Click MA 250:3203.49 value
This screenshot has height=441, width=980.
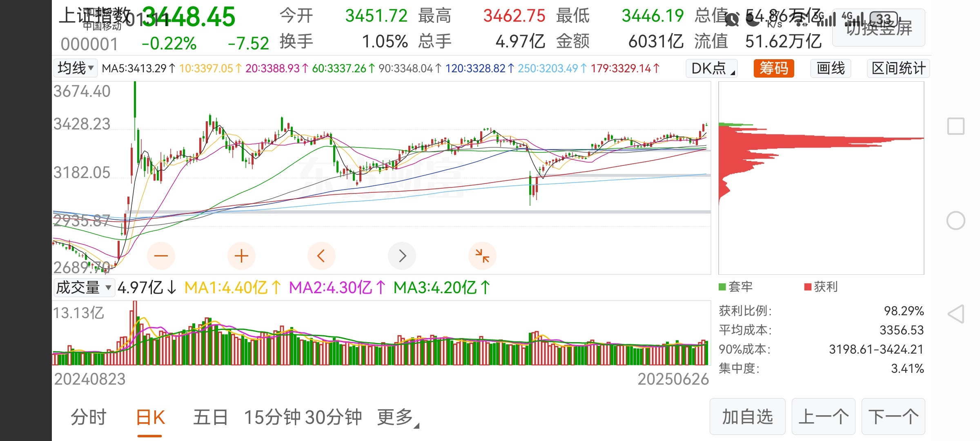(x=552, y=68)
